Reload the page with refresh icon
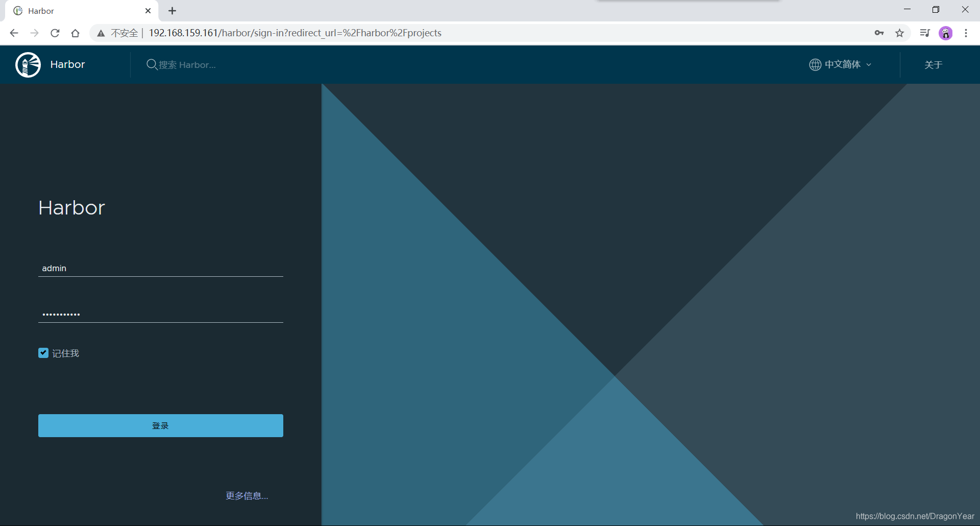980x526 pixels. click(x=55, y=33)
